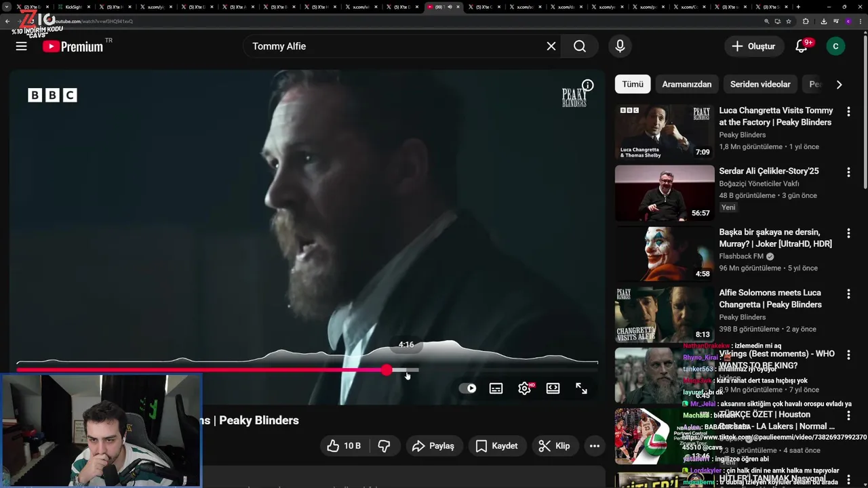Click Kaydet save button
This screenshot has width=868, height=488.
click(x=497, y=446)
